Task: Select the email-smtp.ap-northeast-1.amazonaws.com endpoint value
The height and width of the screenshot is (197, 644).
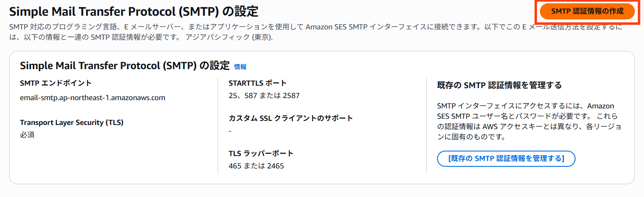Action: [92, 98]
